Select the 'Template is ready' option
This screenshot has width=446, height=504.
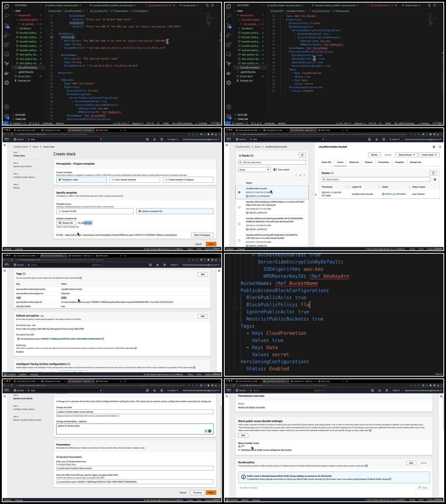point(81,180)
